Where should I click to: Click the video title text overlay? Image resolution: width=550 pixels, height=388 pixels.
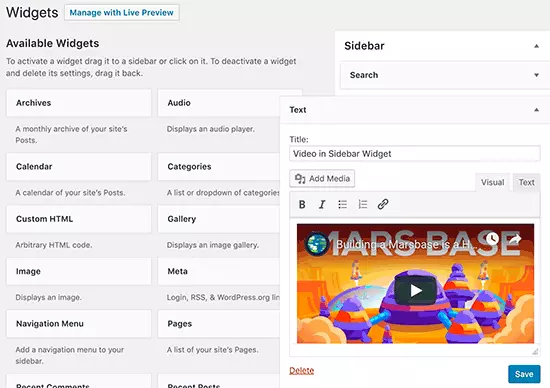coord(407,244)
